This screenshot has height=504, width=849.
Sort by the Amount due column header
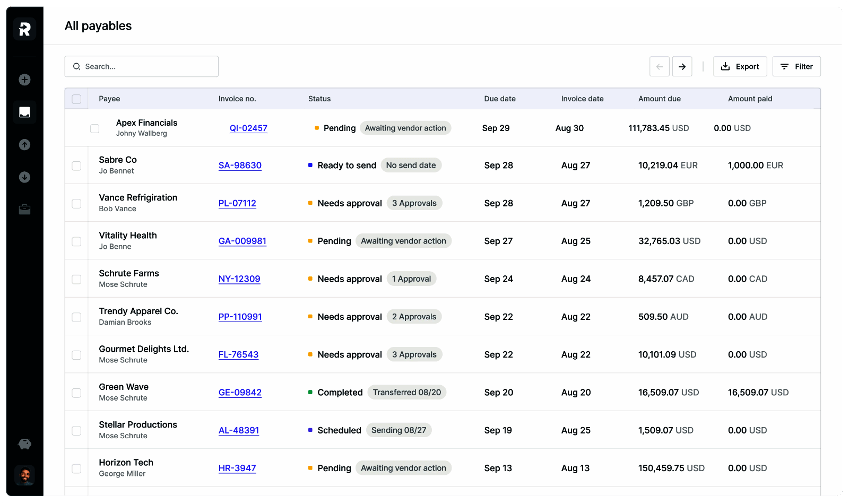click(x=659, y=99)
